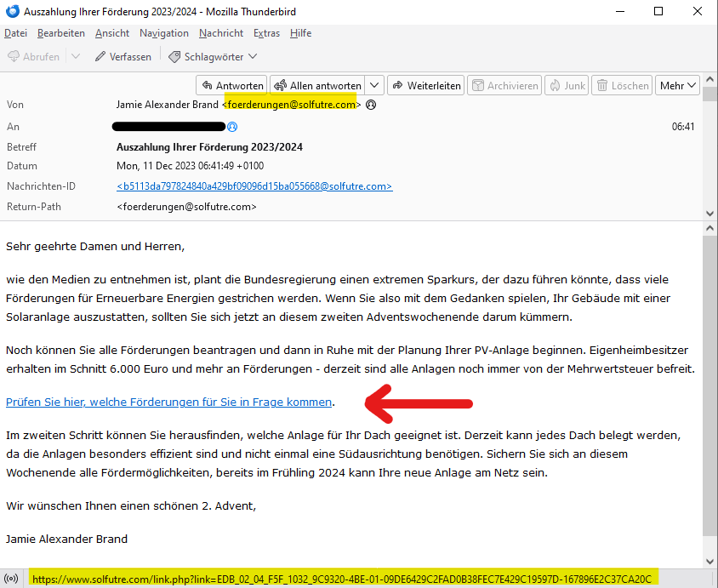Expand the Allen antworten dropdown arrow
This screenshot has height=588, width=718.
pyautogui.click(x=375, y=85)
